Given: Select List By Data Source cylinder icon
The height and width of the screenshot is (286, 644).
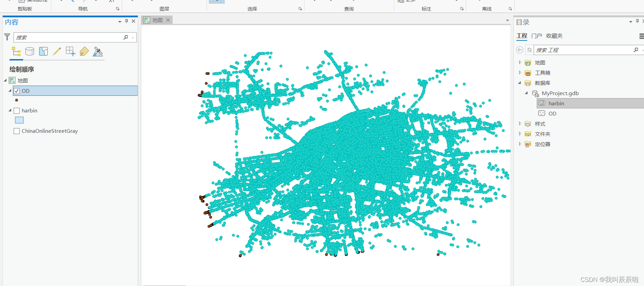Looking at the screenshot, I should tap(30, 51).
